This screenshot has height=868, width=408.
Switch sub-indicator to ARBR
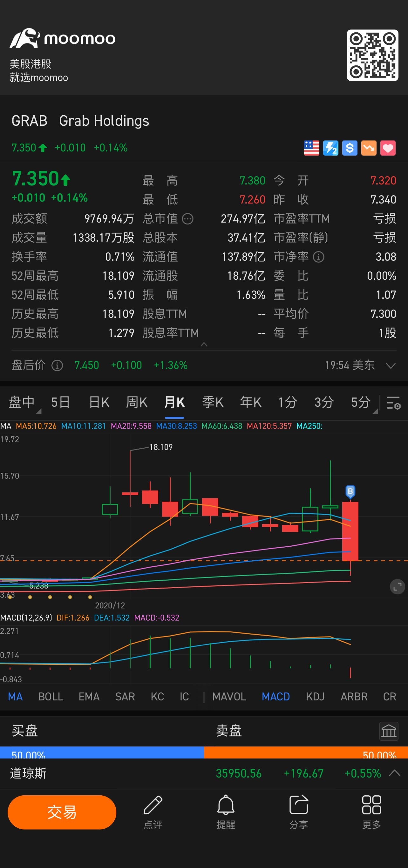(354, 696)
